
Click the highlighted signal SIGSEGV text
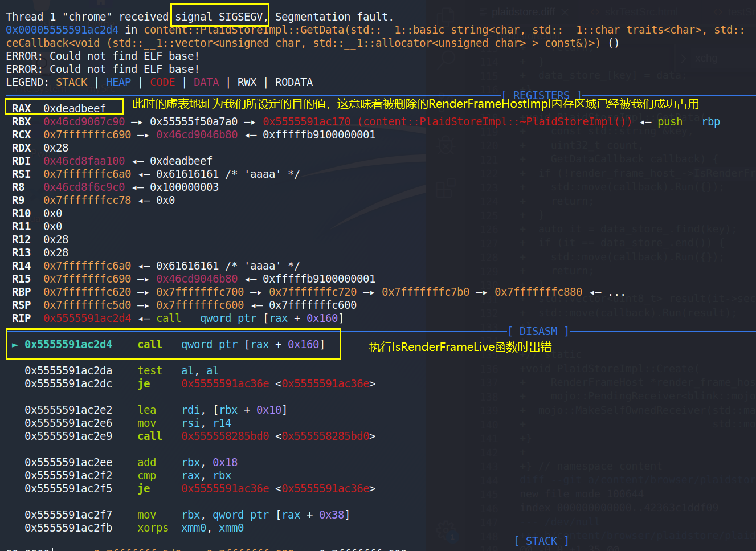[x=219, y=17]
